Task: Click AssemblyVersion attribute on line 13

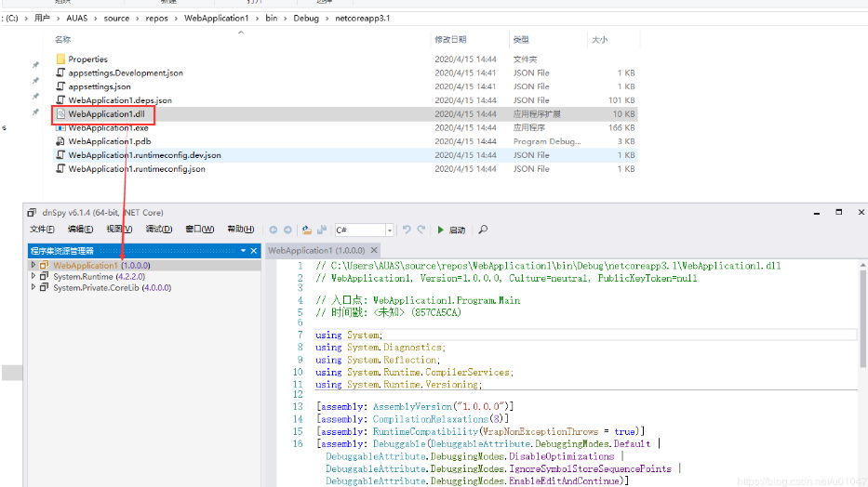Action: [412, 406]
